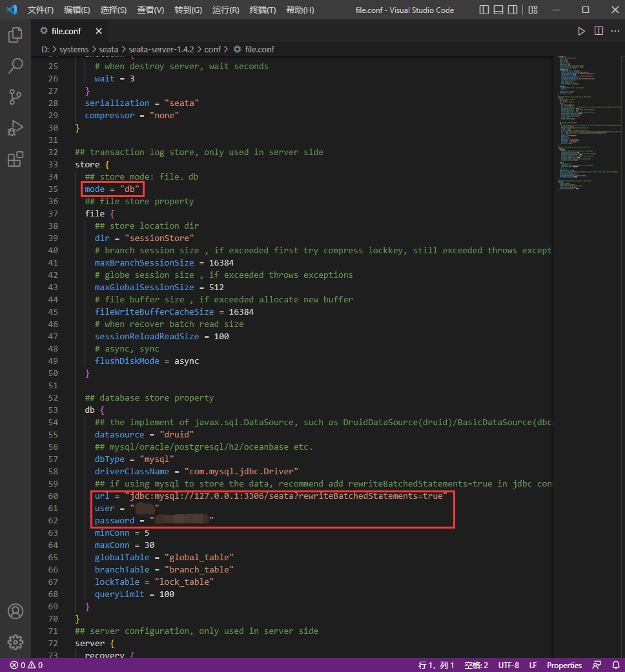Click the Run file play icon

[581, 31]
